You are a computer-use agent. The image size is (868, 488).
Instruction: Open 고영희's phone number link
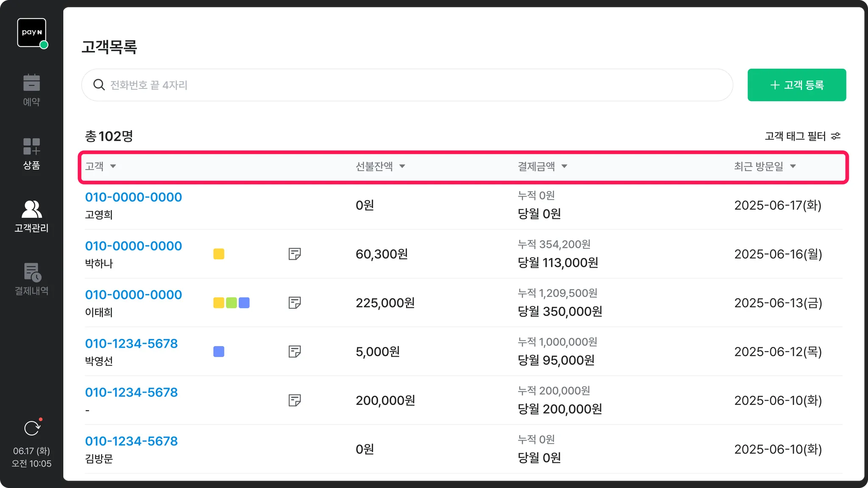click(x=134, y=197)
